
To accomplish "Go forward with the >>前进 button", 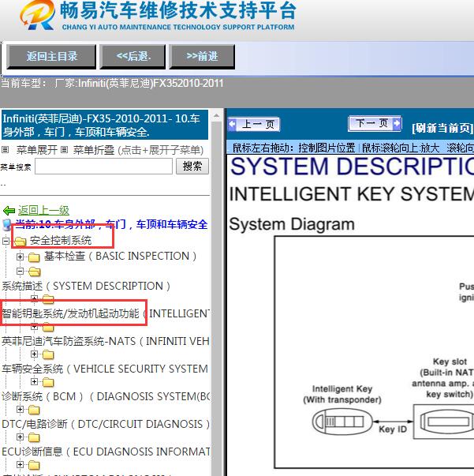I will point(202,56).
